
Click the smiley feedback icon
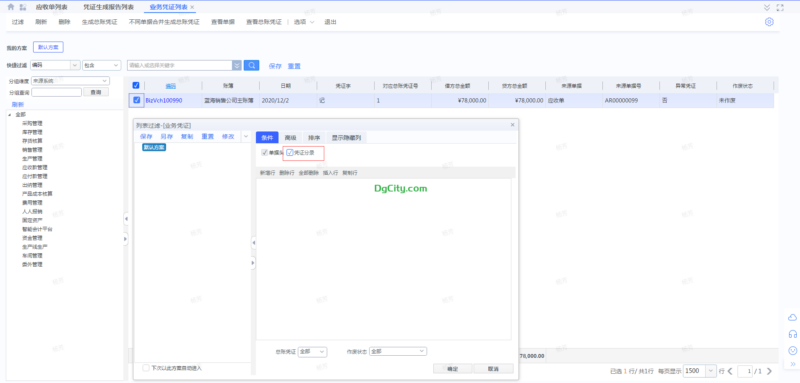click(x=792, y=350)
